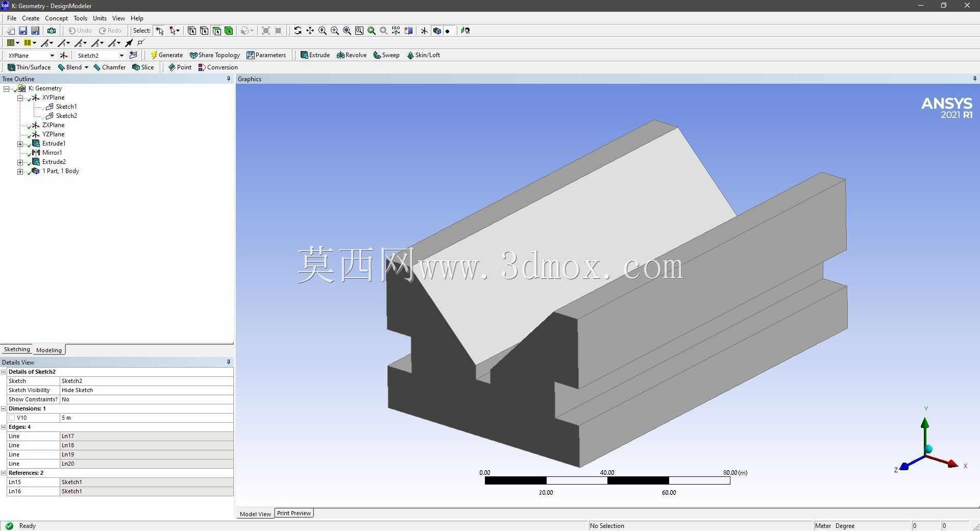Click the New file icon
Viewport: 980px width, 531px height.
click(x=10, y=31)
